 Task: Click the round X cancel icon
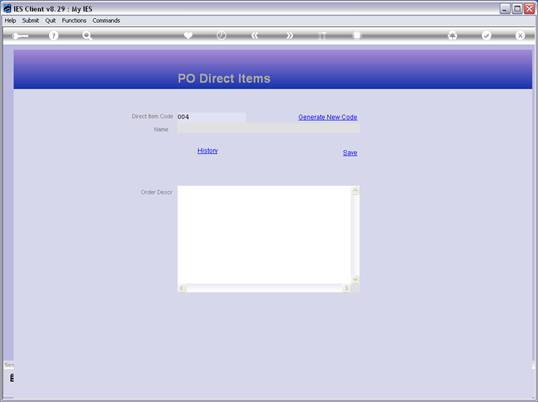(520, 35)
